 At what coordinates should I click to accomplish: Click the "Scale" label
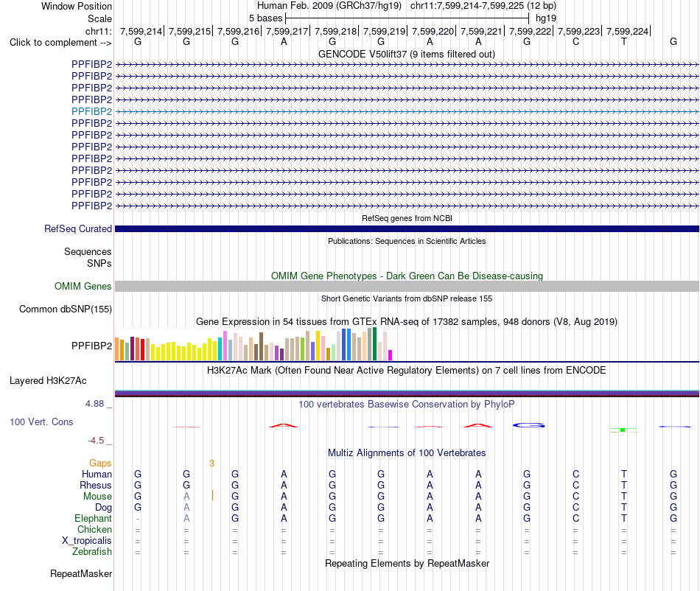tap(99, 18)
